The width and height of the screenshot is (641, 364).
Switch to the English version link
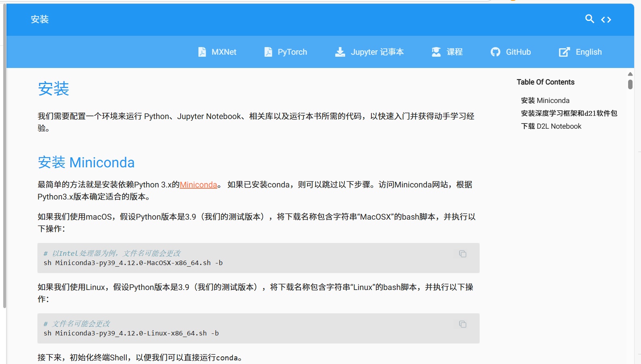(x=580, y=52)
